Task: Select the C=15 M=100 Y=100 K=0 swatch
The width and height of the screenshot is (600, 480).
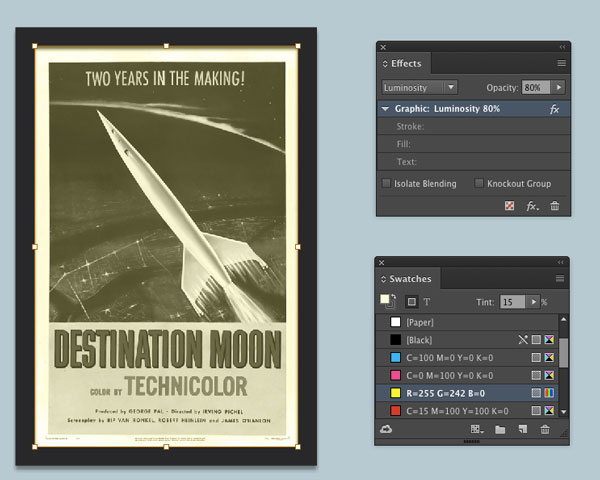Action: 467,411
